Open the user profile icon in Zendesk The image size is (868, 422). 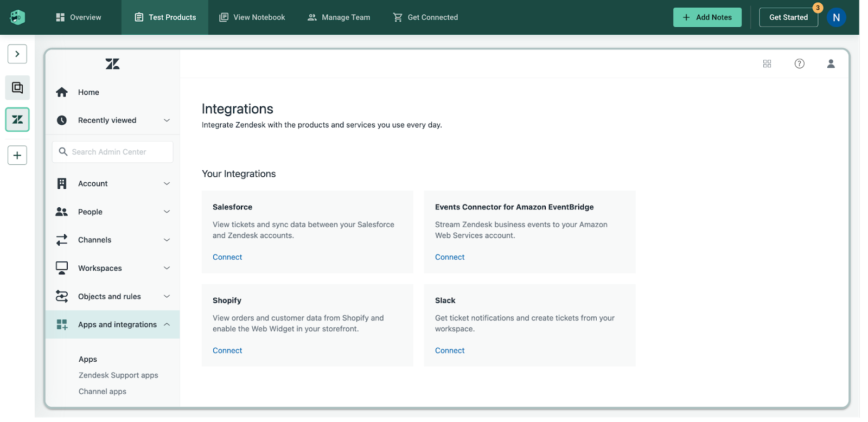[831, 64]
